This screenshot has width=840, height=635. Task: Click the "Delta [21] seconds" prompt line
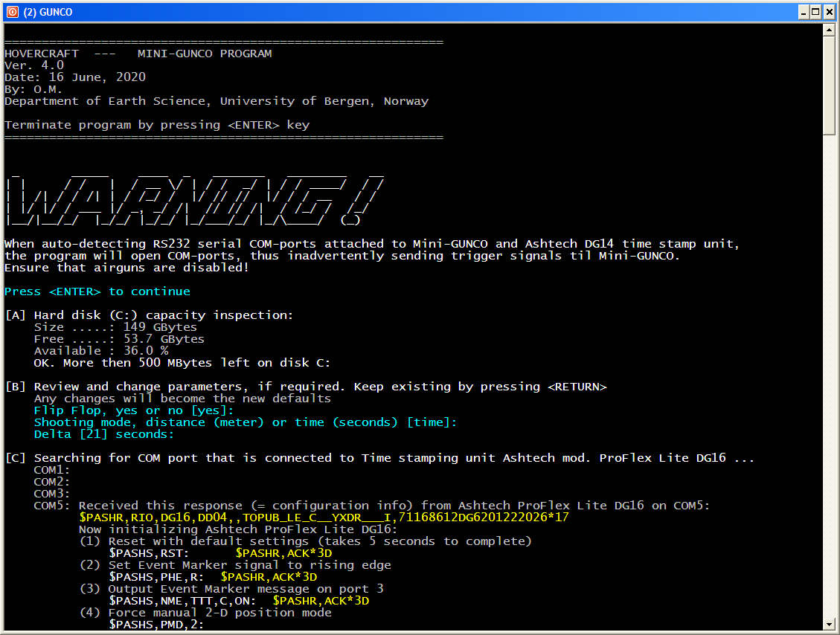[x=104, y=434]
